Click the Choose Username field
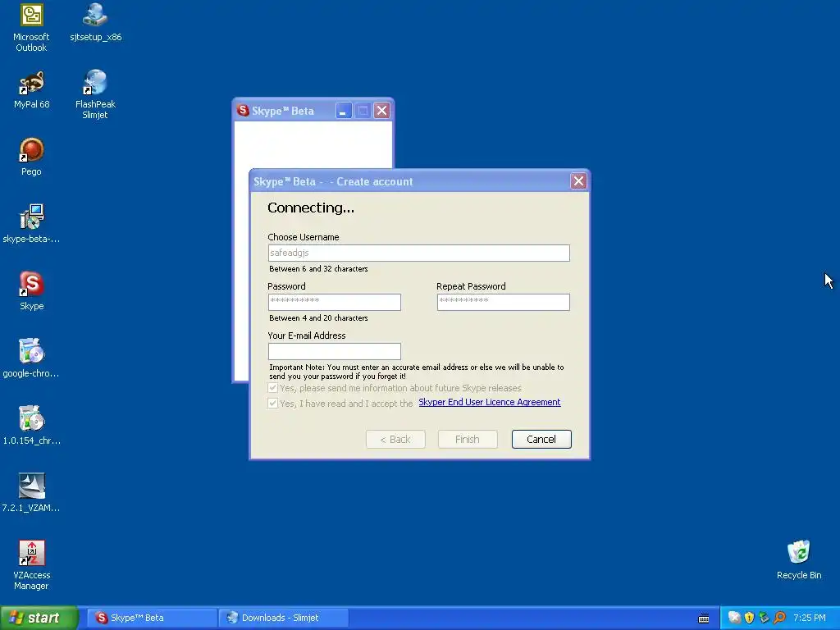The image size is (840, 630). [x=418, y=253]
